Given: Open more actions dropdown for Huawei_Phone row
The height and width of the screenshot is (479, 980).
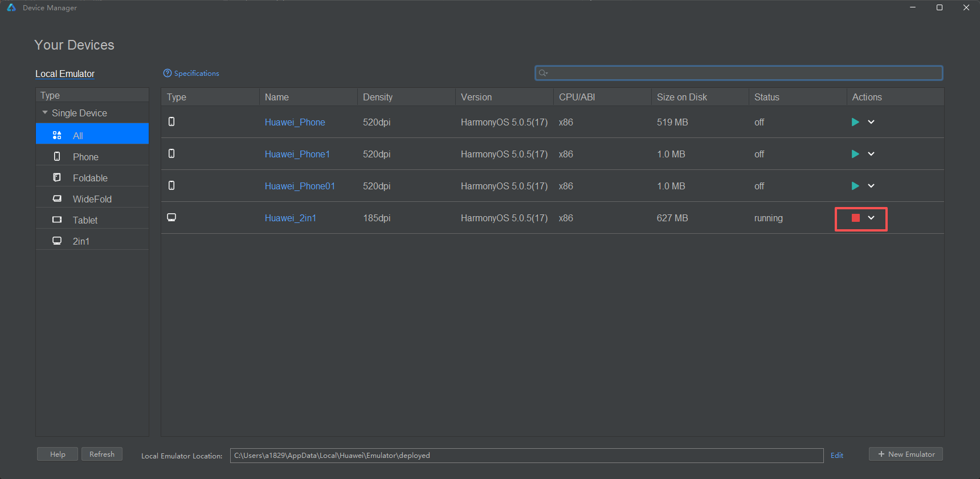Looking at the screenshot, I should (x=871, y=122).
